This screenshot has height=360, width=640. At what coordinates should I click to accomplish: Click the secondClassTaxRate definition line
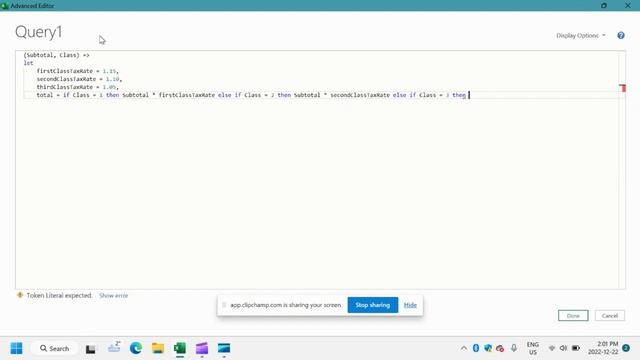pos(79,79)
